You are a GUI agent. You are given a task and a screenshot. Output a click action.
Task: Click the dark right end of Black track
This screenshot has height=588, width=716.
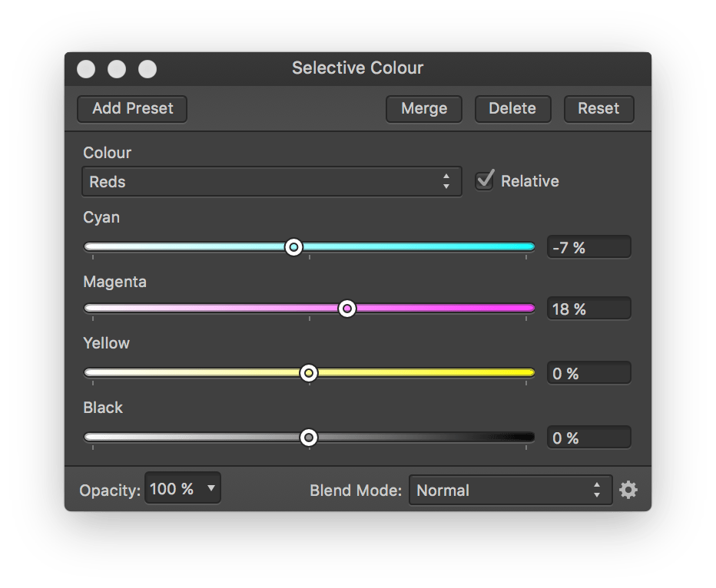click(529, 438)
